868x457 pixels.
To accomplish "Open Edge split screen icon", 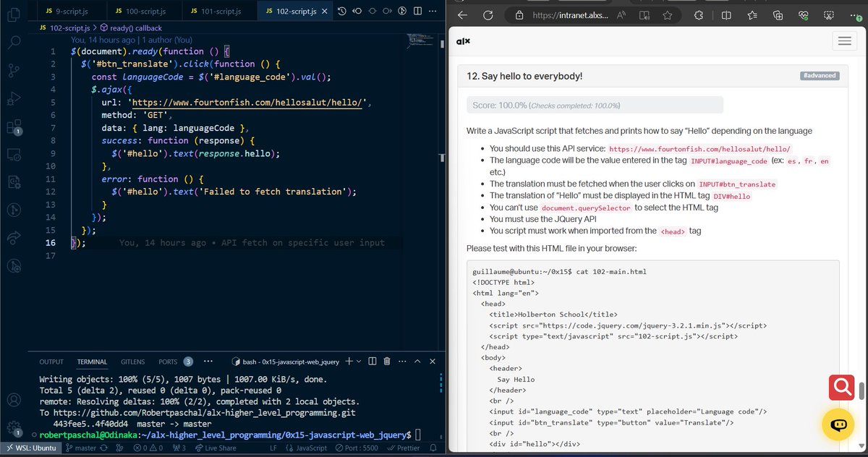I will click(x=726, y=15).
